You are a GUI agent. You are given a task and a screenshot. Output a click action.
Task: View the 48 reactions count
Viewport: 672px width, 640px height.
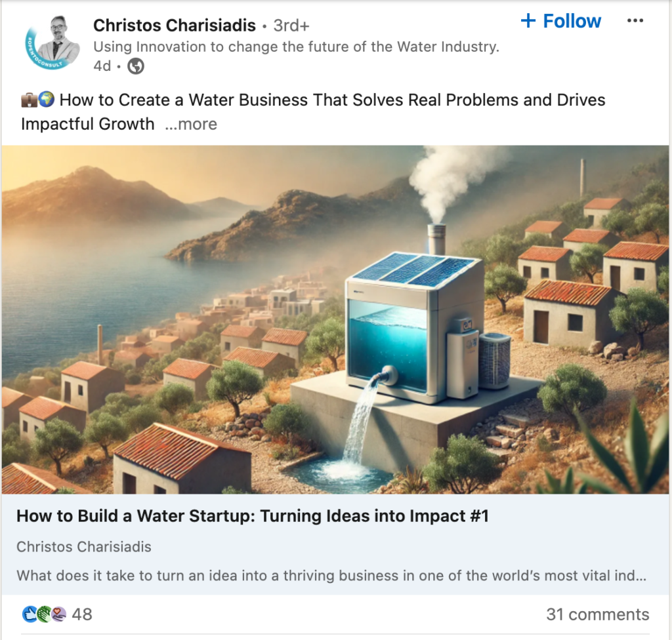(82, 614)
